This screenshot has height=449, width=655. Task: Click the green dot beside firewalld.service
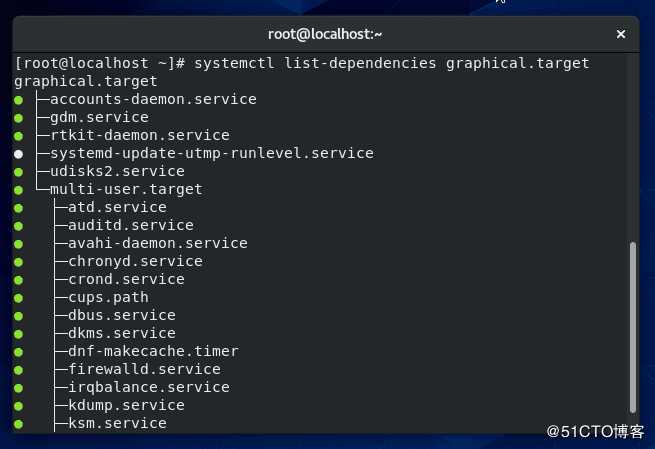coord(19,370)
